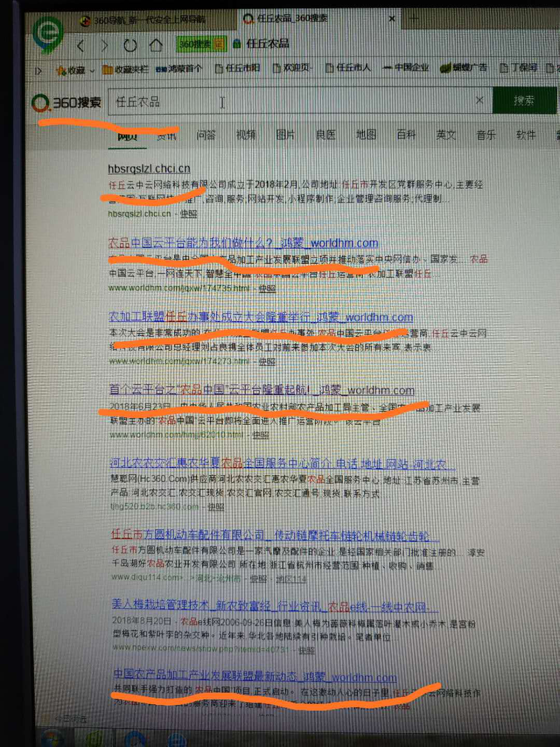Click the 任丘农品 search input field
560x747 pixels.
(x=290, y=102)
